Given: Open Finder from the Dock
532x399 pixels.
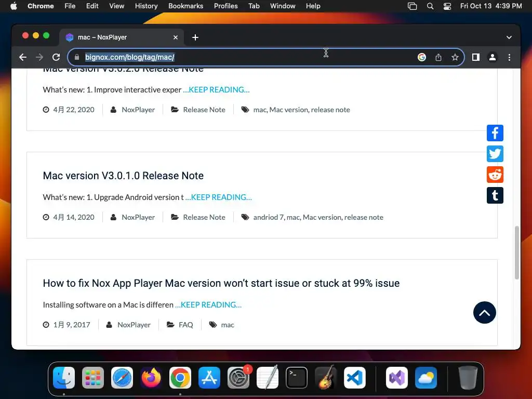Looking at the screenshot, I should click(x=64, y=378).
